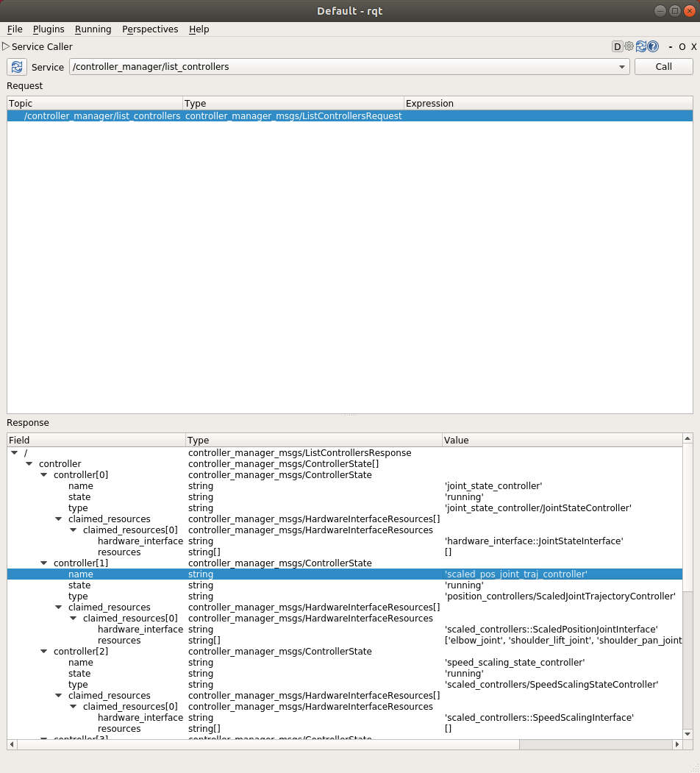Click the blue reload plugin icon
Screen dimensions: 700x773
pos(641,46)
